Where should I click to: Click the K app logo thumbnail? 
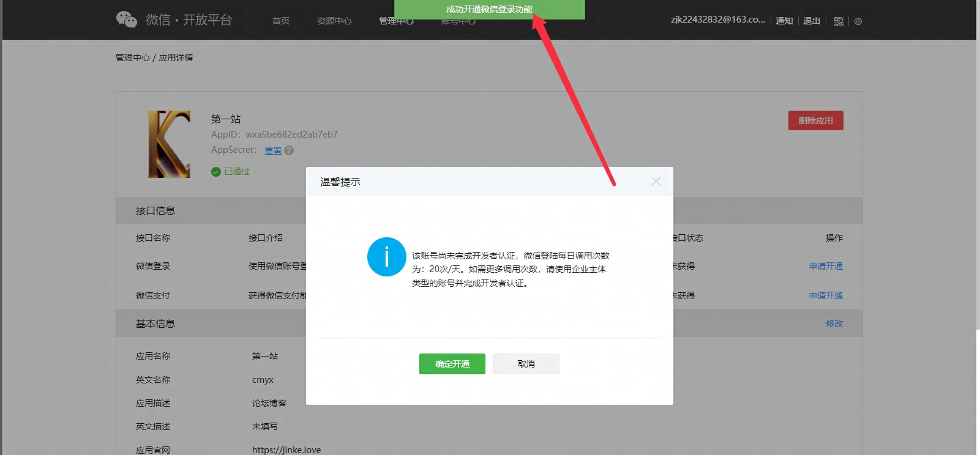click(x=170, y=144)
